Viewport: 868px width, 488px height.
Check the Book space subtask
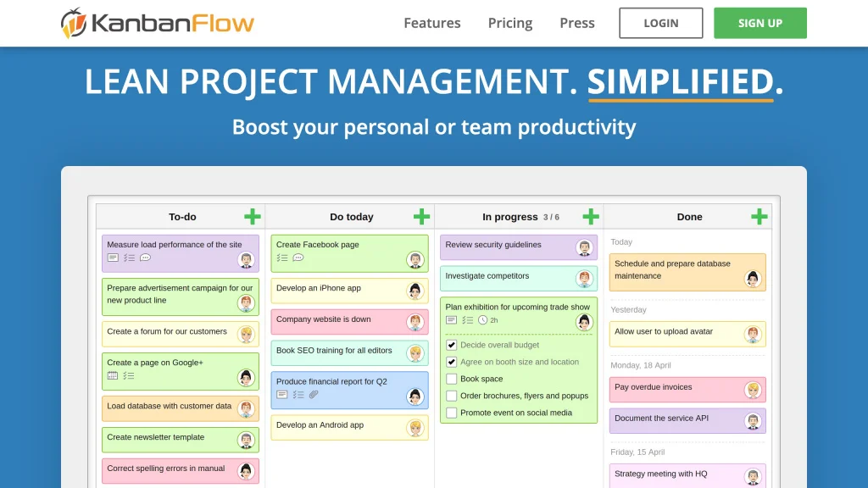452,380
